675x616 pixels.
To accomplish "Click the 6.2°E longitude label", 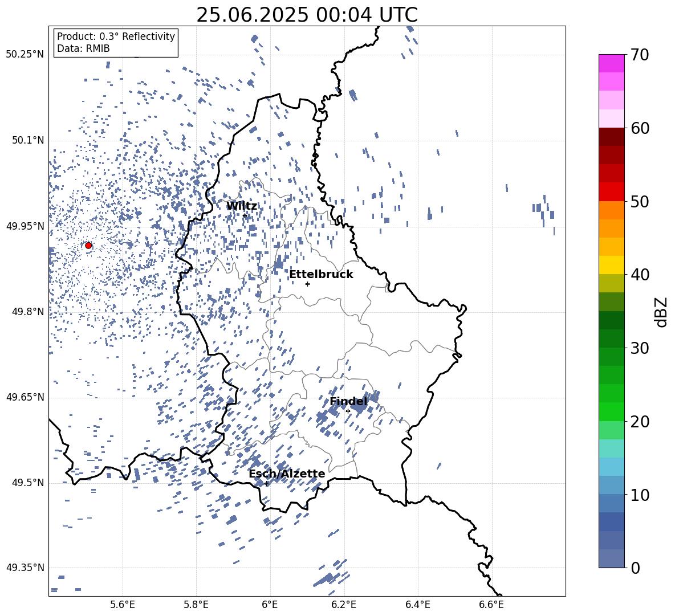I will click(344, 605).
